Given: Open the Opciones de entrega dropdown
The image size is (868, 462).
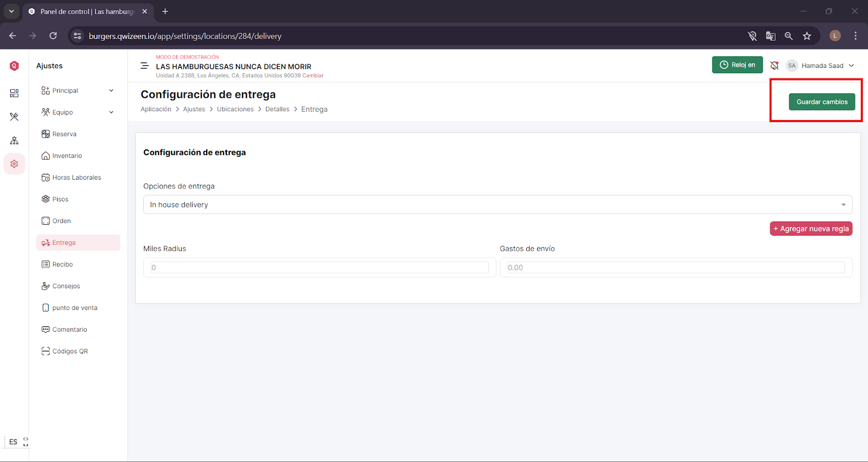Looking at the screenshot, I should click(497, 205).
